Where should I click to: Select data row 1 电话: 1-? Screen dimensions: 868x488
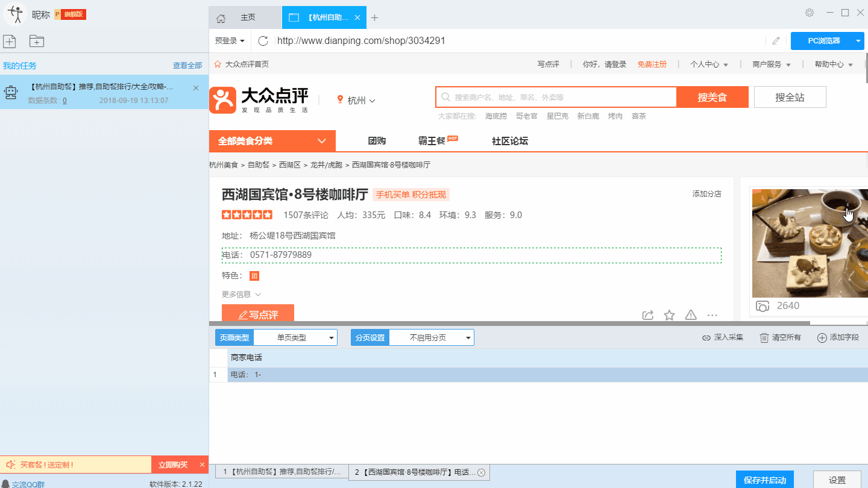(538, 375)
